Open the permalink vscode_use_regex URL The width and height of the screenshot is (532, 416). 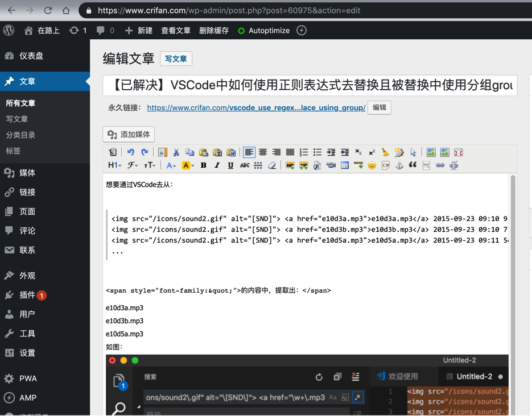click(256, 108)
